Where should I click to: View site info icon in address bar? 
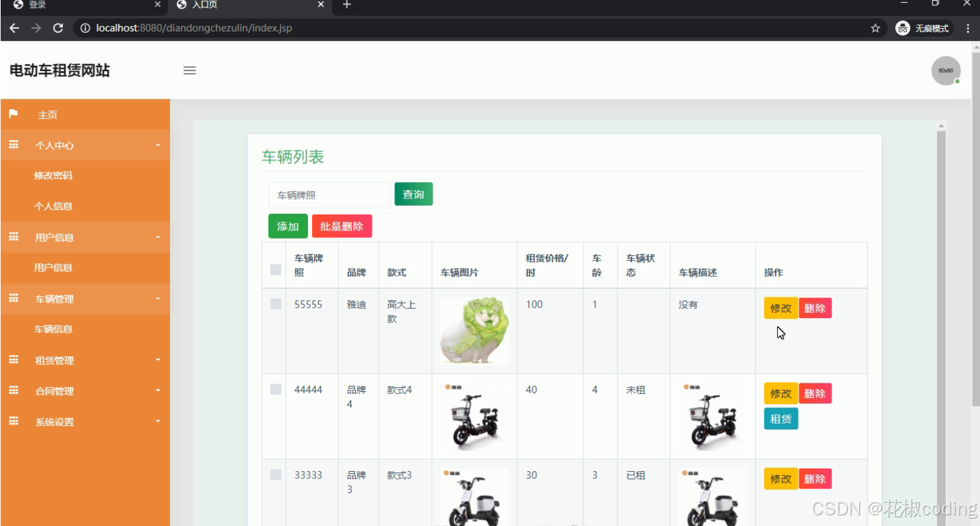point(85,28)
